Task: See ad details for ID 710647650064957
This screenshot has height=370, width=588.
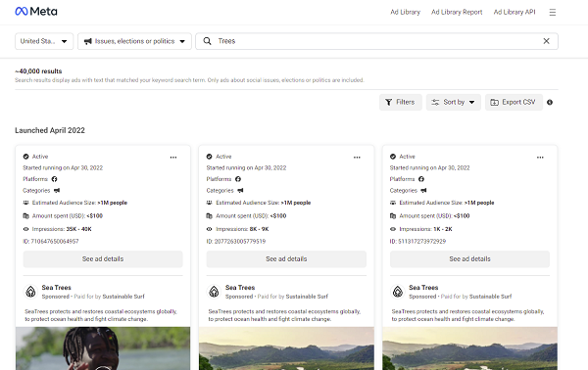Action: [x=103, y=259]
